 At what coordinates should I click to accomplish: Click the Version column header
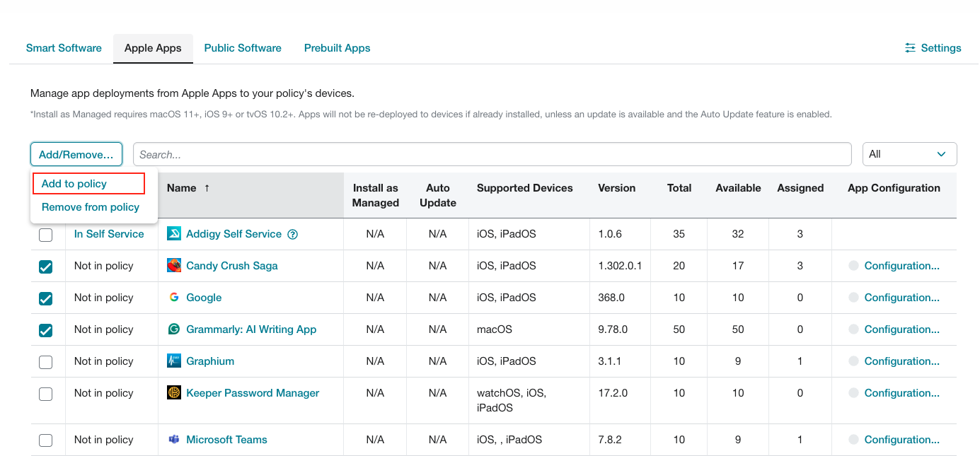617,188
